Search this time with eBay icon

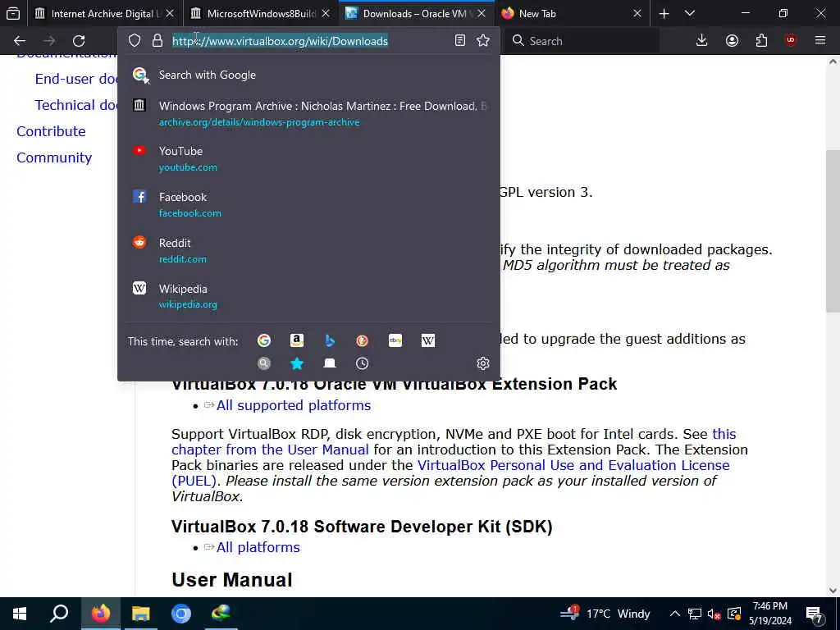click(x=395, y=340)
